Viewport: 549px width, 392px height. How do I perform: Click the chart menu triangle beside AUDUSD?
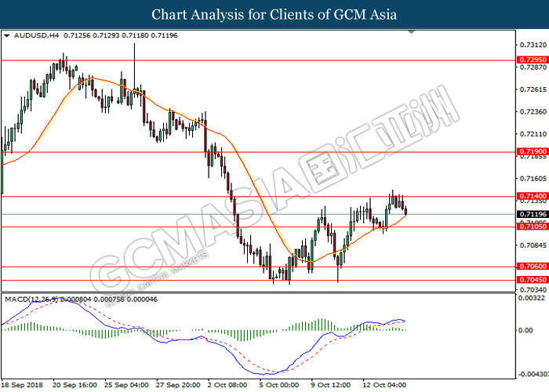(x=6, y=36)
